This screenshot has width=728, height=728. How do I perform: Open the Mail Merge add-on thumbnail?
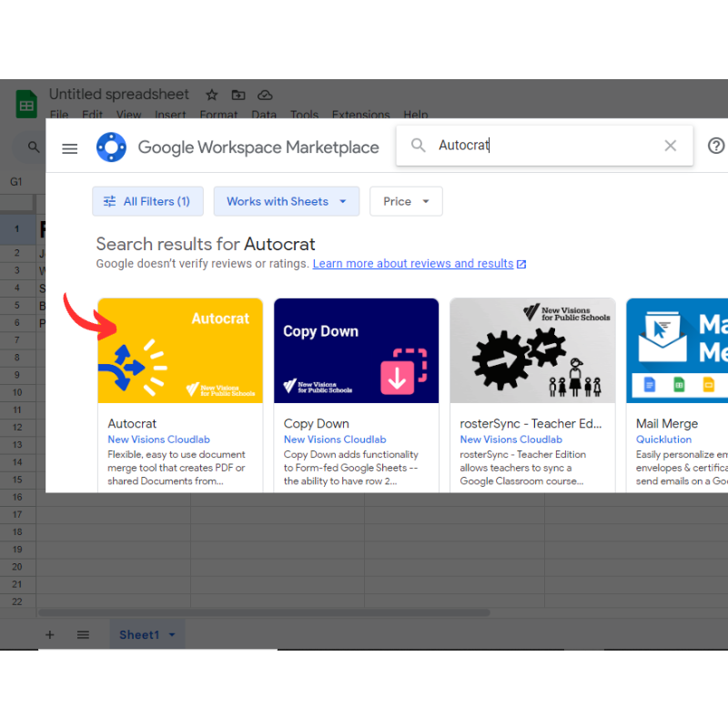[x=677, y=350]
